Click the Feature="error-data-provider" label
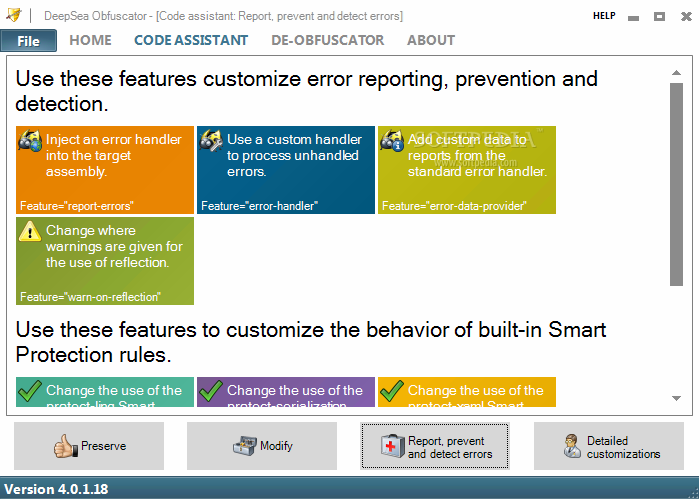 (454, 206)
